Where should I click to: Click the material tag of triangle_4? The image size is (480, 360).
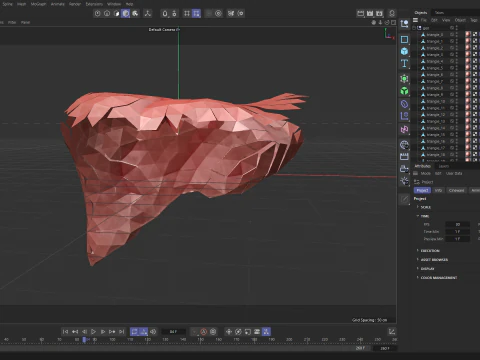point(468,61)
